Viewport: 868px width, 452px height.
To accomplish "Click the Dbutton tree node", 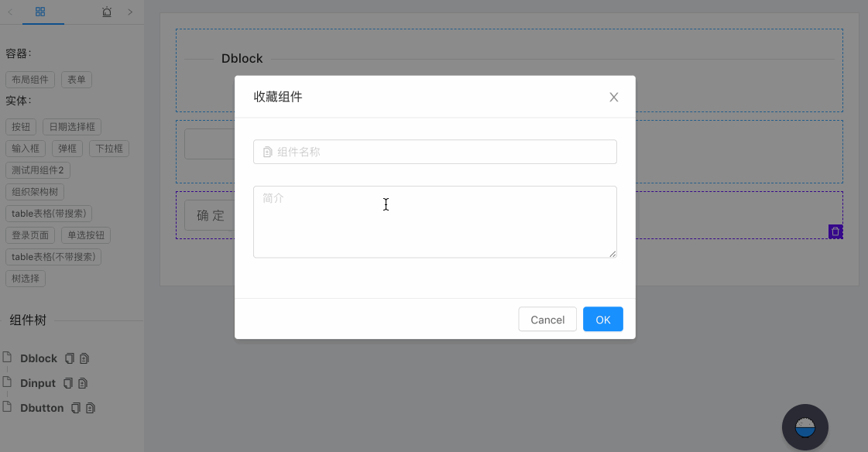I will [42, 409].
